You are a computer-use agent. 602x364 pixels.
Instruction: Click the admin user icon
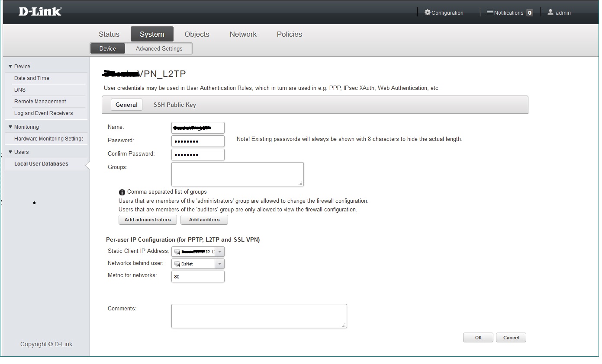550,13
